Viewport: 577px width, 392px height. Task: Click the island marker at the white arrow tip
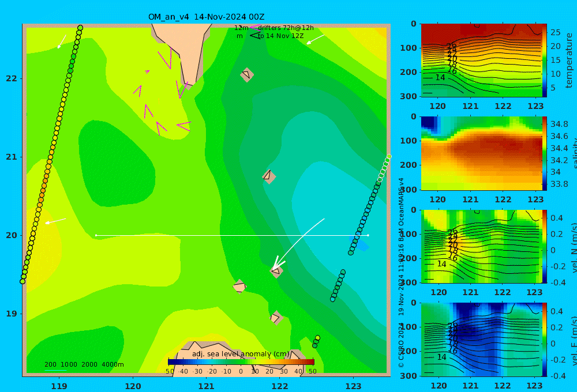[276, 272]
